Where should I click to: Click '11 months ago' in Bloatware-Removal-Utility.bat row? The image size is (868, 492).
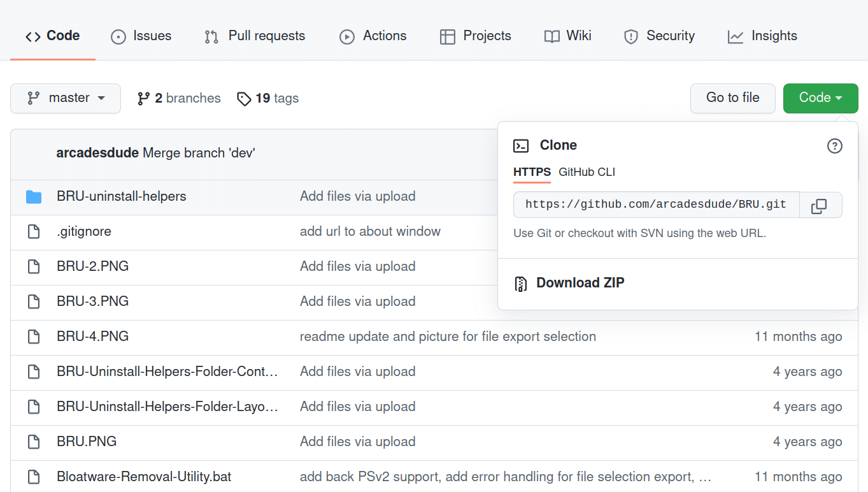(x=799, y=477)
